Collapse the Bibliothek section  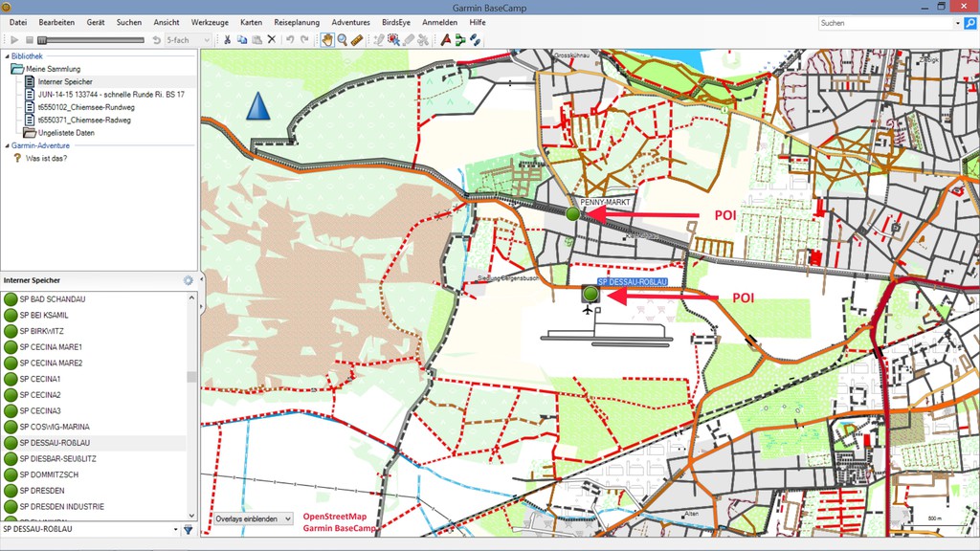click(x=6, y=56)
